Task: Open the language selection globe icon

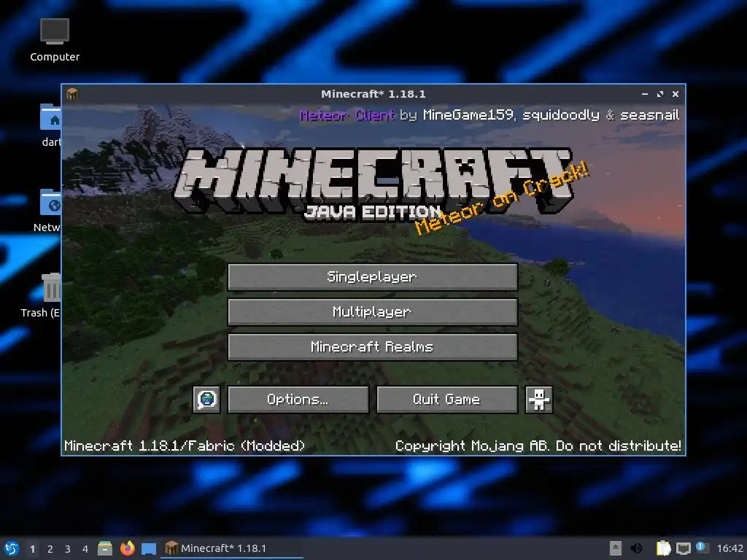Action: click(x=206, y=399)
